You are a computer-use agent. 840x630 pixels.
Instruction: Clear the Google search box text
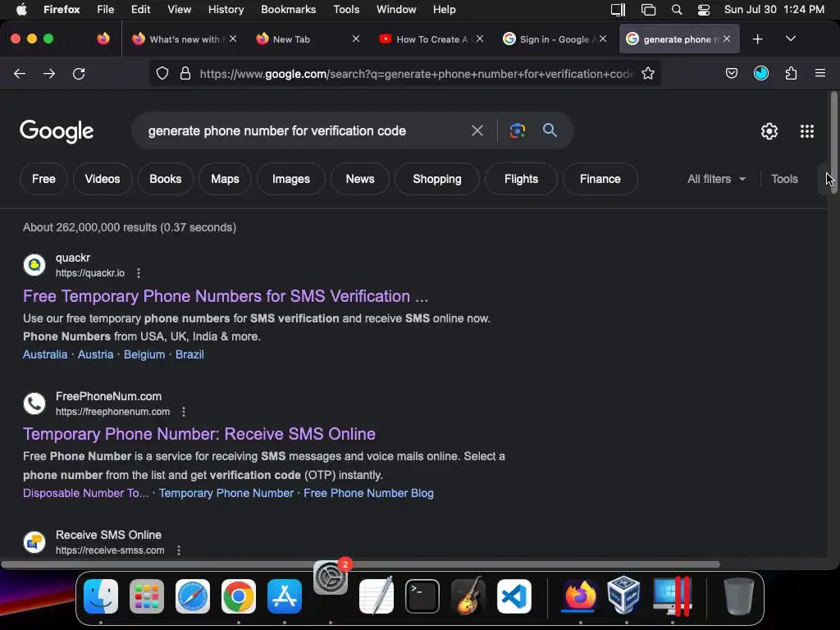(477, 130)
